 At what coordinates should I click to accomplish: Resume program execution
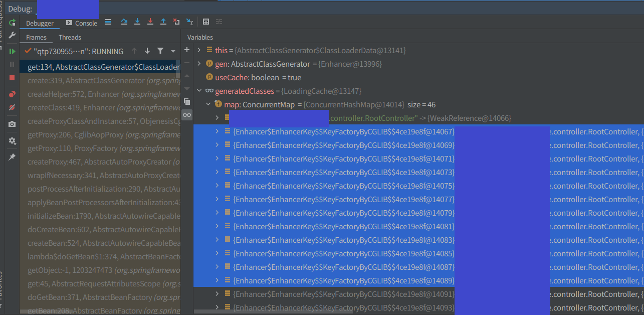(13, 51)
